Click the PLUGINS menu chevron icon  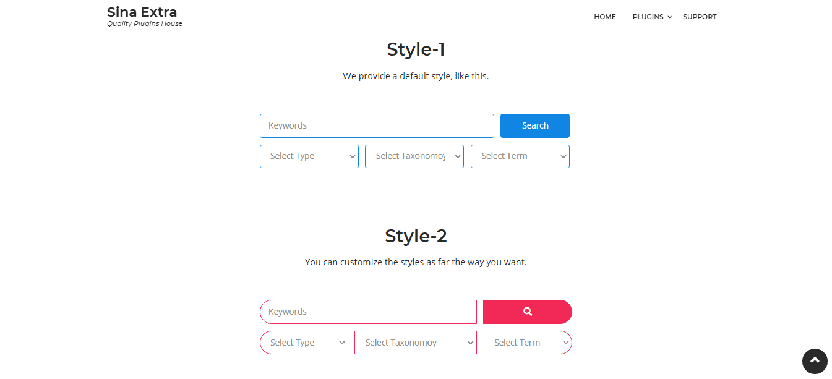(x=670, y=17)
